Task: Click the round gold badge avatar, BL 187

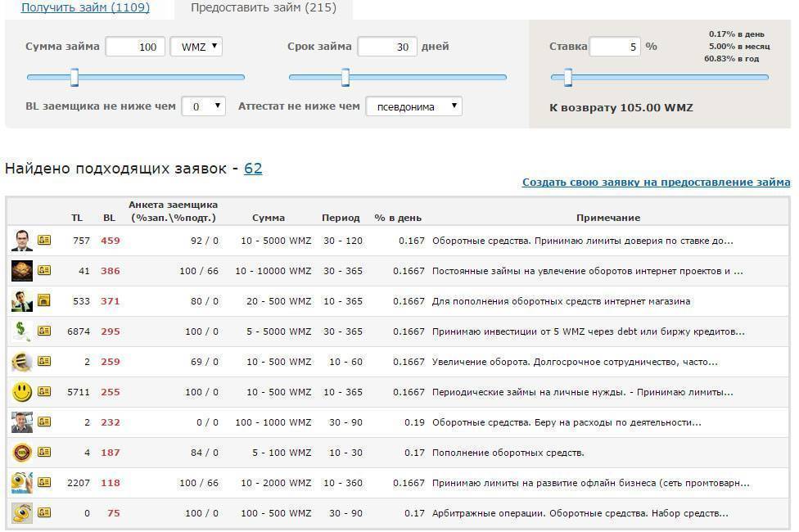Action: [x=21, y=452]
